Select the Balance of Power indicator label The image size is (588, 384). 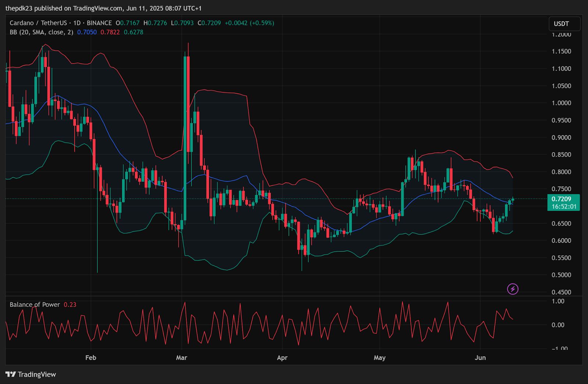35,305
